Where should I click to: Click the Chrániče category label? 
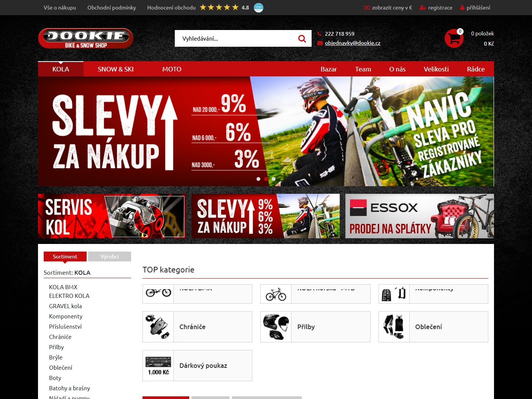(192, 327)
